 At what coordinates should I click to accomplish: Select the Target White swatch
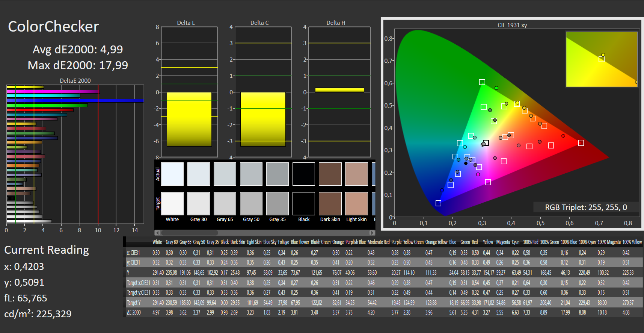point(172,204)
